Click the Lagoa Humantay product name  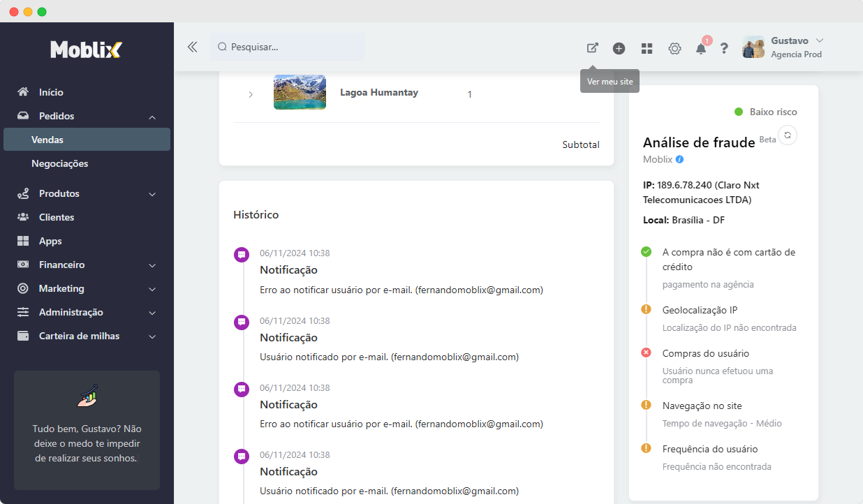coord(379,92)
